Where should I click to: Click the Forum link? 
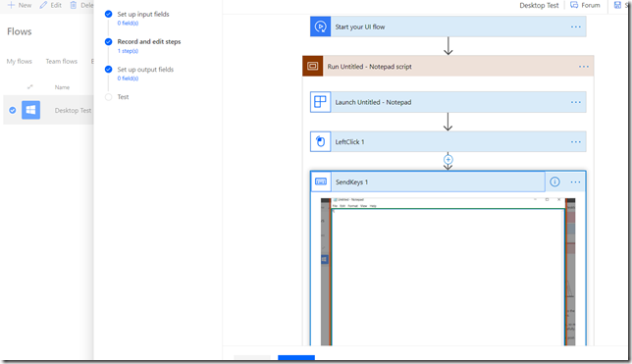click(x=591, y=5)
